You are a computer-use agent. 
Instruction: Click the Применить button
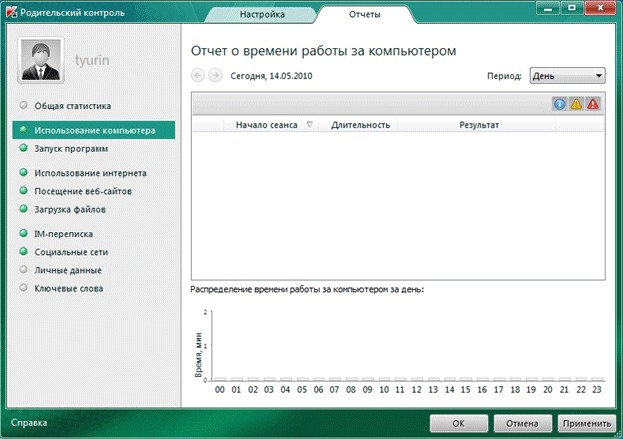[585, 422]
